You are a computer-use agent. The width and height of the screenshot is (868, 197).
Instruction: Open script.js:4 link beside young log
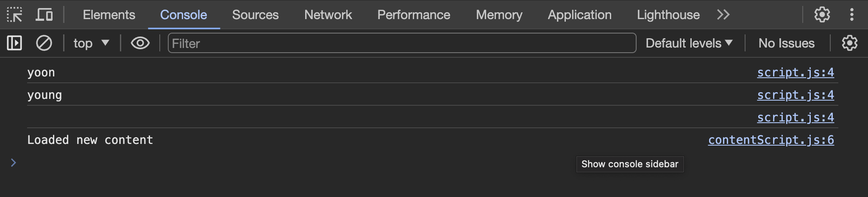(x=795, y=95)
